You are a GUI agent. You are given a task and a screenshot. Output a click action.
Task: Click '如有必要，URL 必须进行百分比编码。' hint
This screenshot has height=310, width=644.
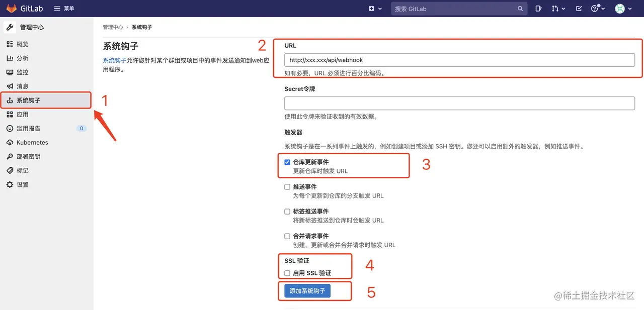click(335, 73)
